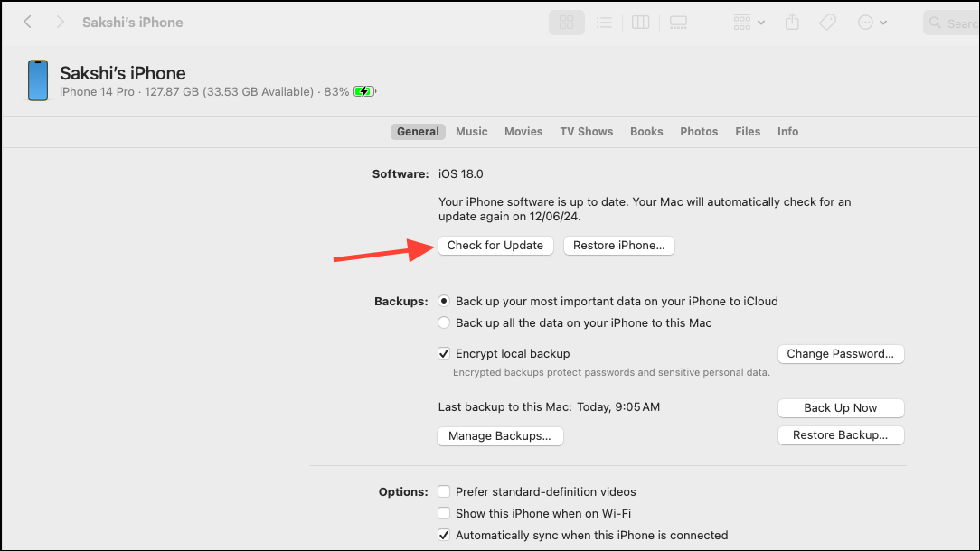Viewport: 980px width, 551px height.
Task: Enable Prefer standard-definition videos
Action: [x=444, y=491]
